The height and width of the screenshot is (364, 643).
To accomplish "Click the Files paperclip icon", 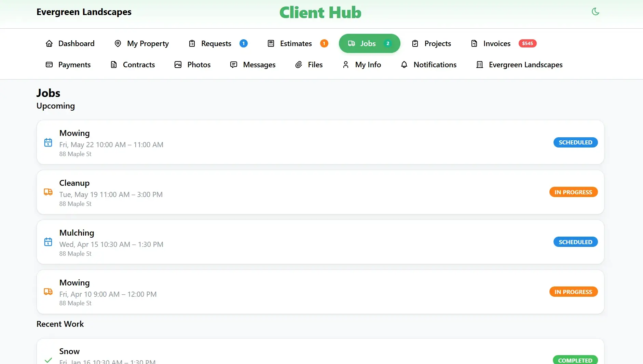I will [299, 65].
